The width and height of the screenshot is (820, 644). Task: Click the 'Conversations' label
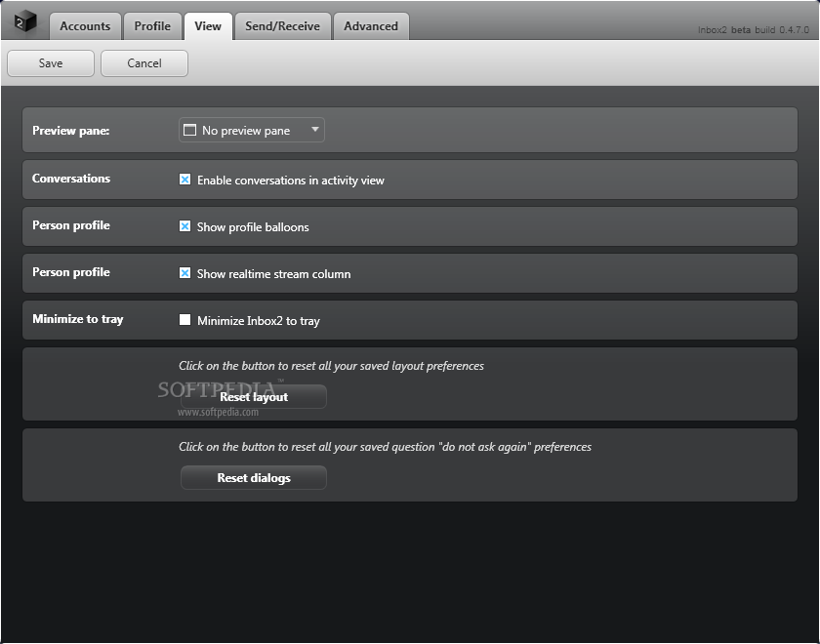tap(71, 179)
